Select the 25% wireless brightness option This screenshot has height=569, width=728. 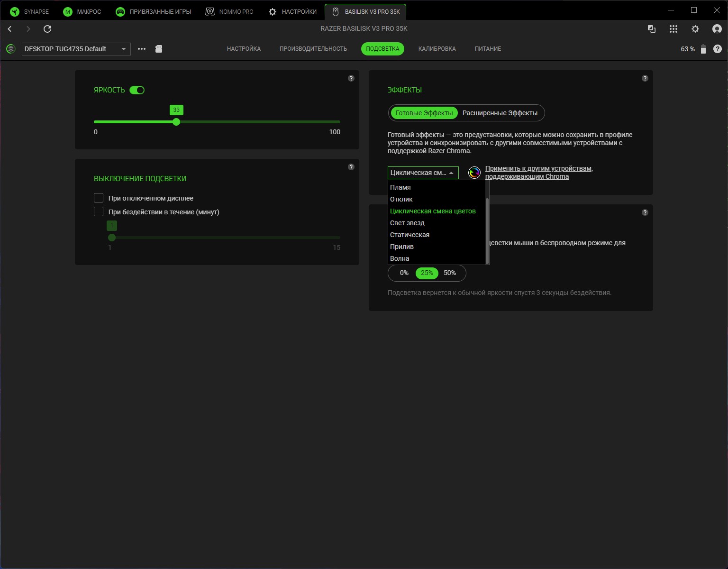pyautogui.click(x=427, y=273)
